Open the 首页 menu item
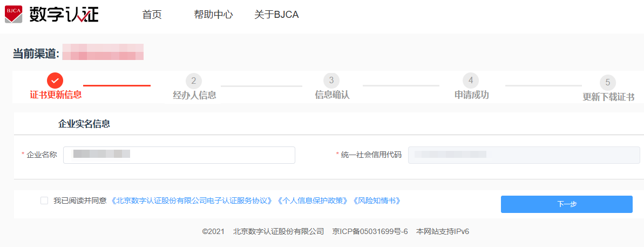This screenshot has height=247, width=644. (152, 15)
